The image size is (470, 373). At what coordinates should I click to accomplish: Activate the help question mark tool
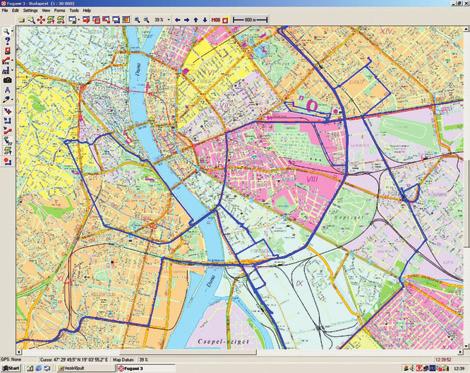point(7,41)
